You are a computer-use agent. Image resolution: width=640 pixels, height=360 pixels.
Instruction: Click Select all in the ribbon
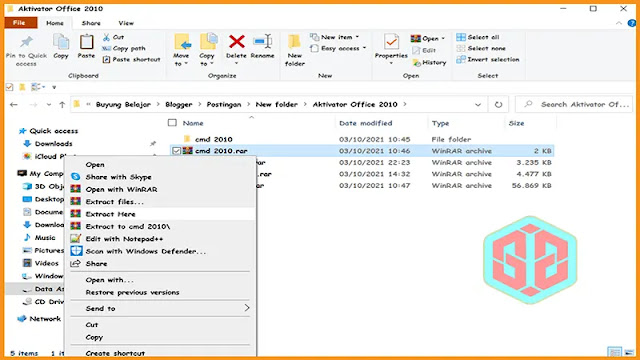click(478, 37)
